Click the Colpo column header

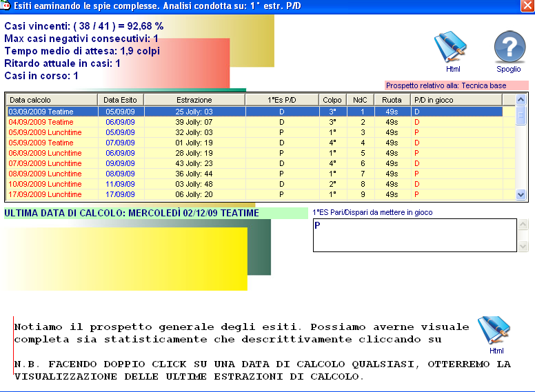pos(333,100)
